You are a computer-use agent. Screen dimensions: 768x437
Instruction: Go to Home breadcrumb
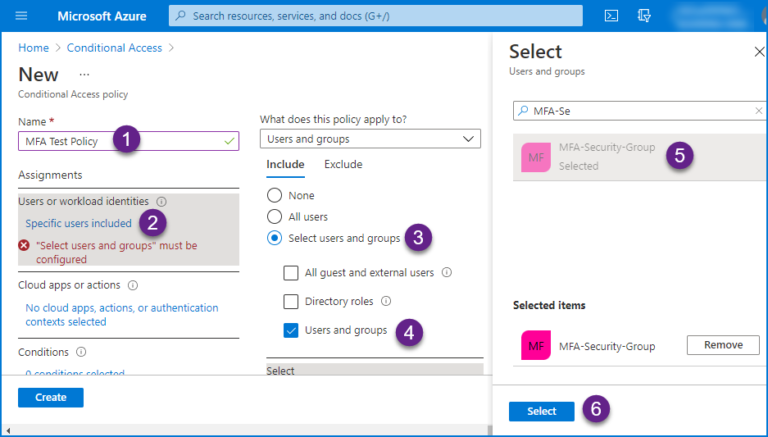(33, 48)
